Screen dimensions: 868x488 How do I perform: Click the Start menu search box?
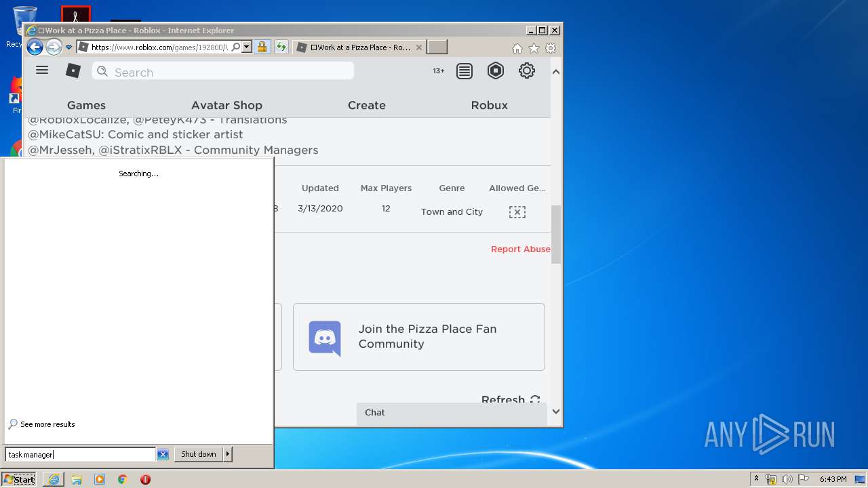81,455
